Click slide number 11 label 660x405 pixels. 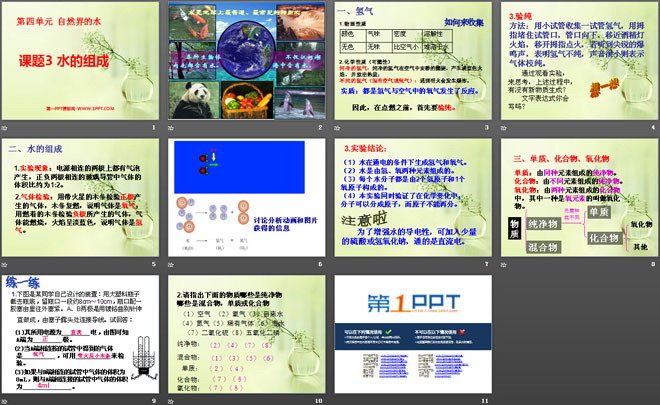[485, 401]
